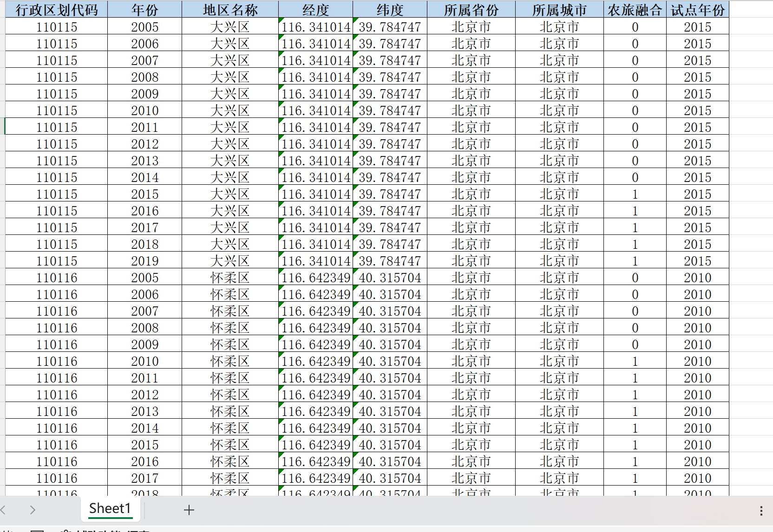Click 所属城市 北京市 in 怀柔区 2013 row

click(x=560, y=411)
